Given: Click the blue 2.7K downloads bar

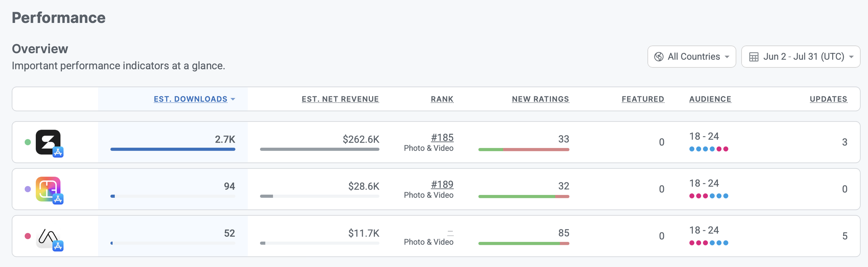Looking at the screenshot, I should pyautogui.click(x=173, y=149).
